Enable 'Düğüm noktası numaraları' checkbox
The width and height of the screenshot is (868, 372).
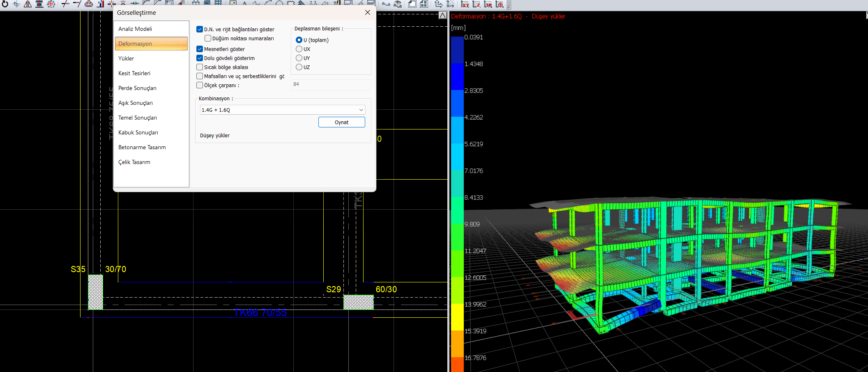point(208,38)
